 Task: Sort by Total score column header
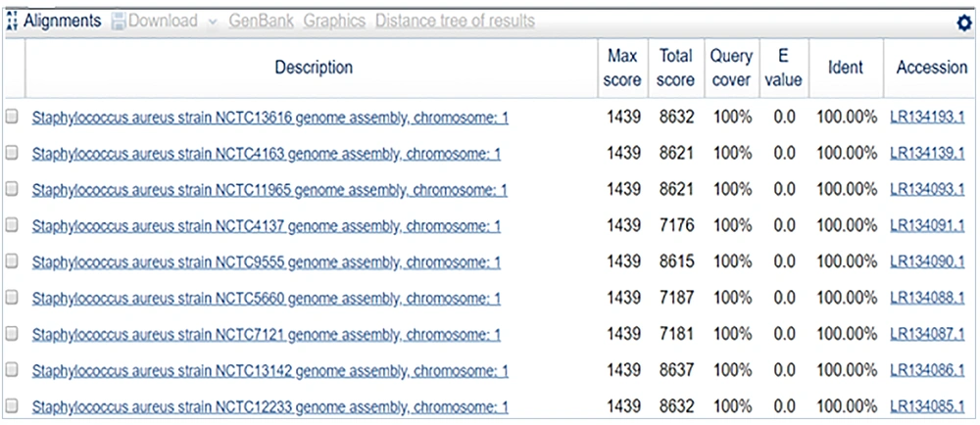pyautogui.click(x=676, y=68)
